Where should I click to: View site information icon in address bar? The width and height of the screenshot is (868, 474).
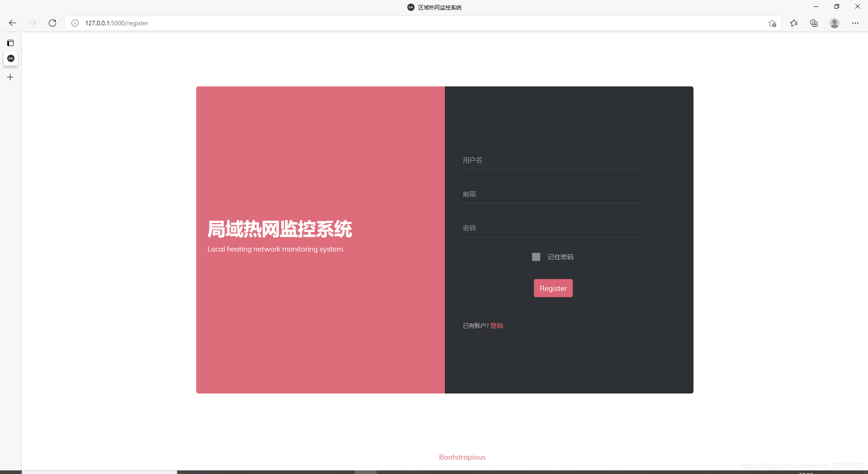point(75,23)
